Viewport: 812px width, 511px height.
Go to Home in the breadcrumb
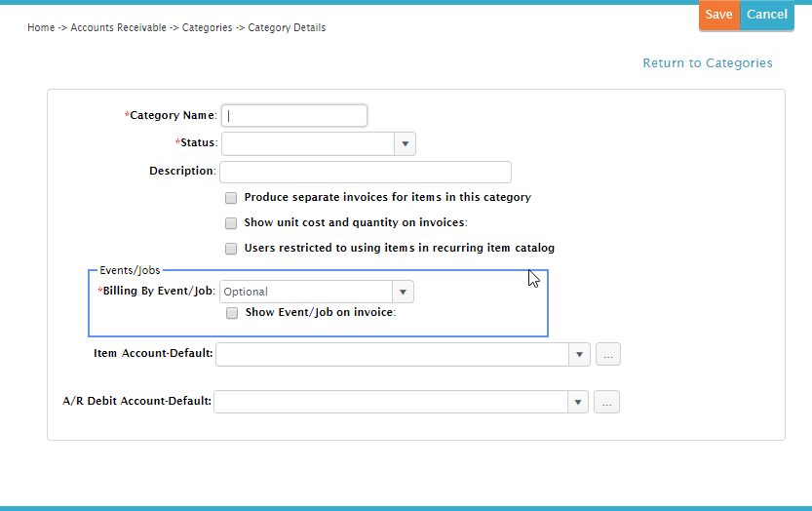41,27
